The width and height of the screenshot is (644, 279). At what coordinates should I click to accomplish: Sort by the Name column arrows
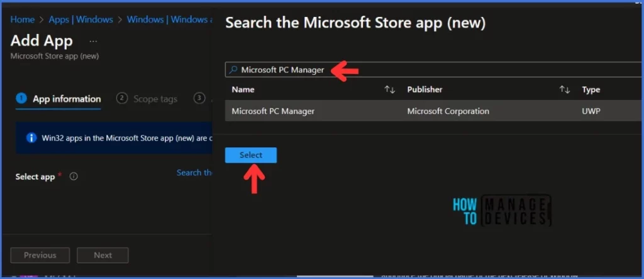[x=389, y=89]
